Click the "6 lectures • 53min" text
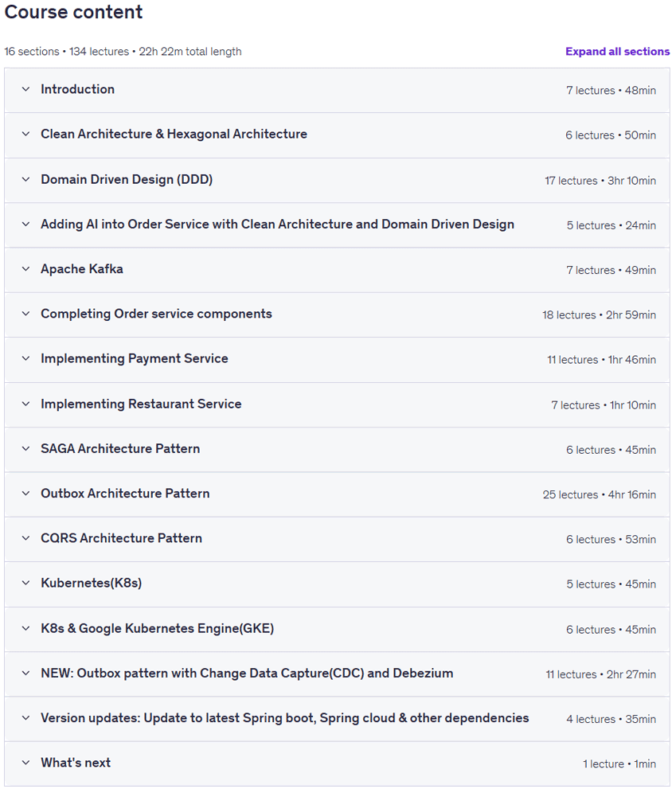 coord(611,540)
